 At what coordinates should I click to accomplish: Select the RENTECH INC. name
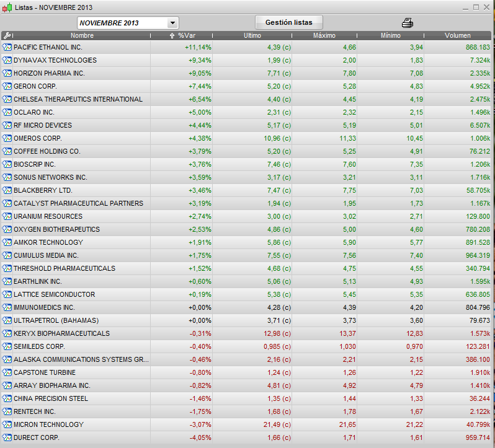[34, 411]
